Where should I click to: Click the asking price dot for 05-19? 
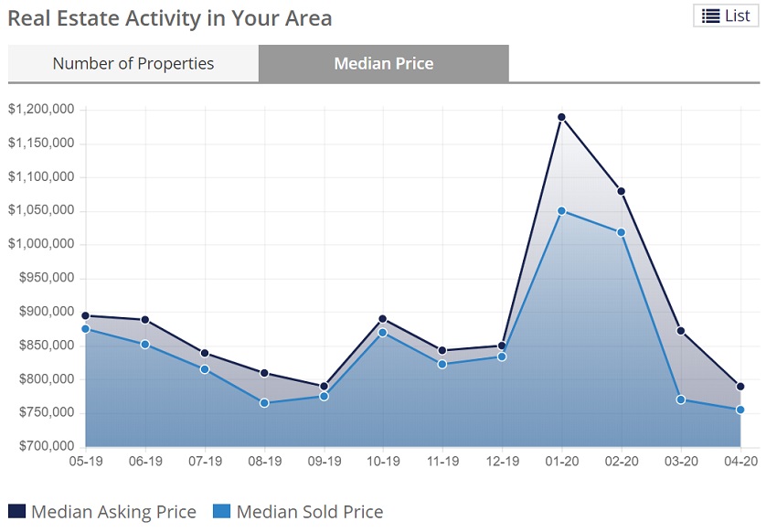85,315
